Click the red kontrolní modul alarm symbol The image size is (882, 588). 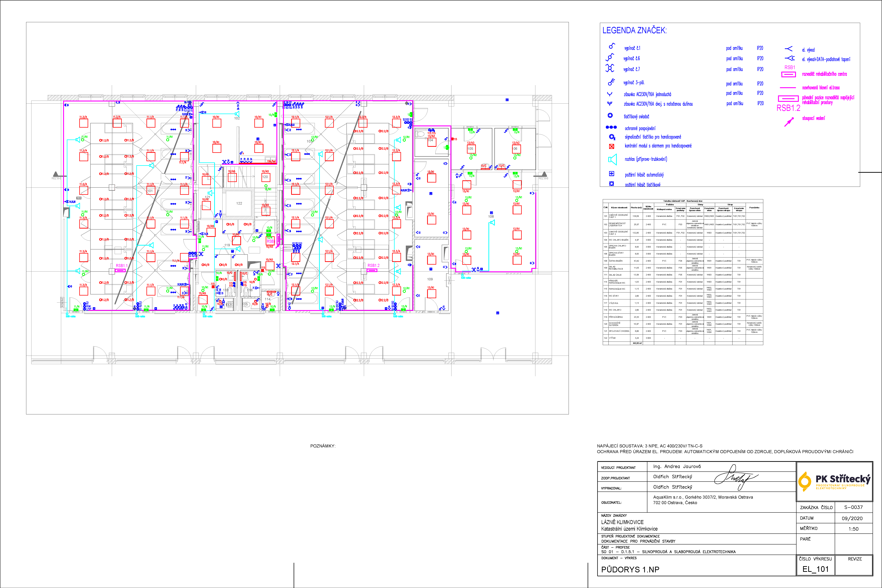612,146
